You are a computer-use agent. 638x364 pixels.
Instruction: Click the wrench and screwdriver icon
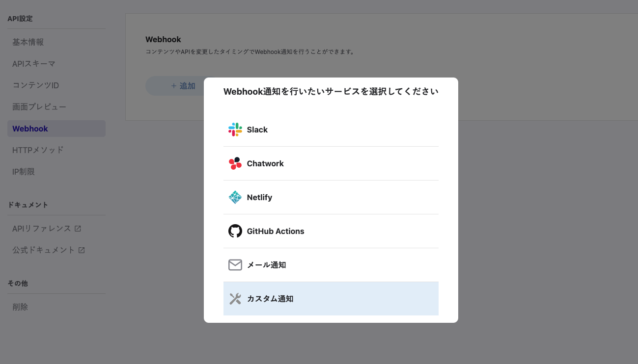(235, 299)
